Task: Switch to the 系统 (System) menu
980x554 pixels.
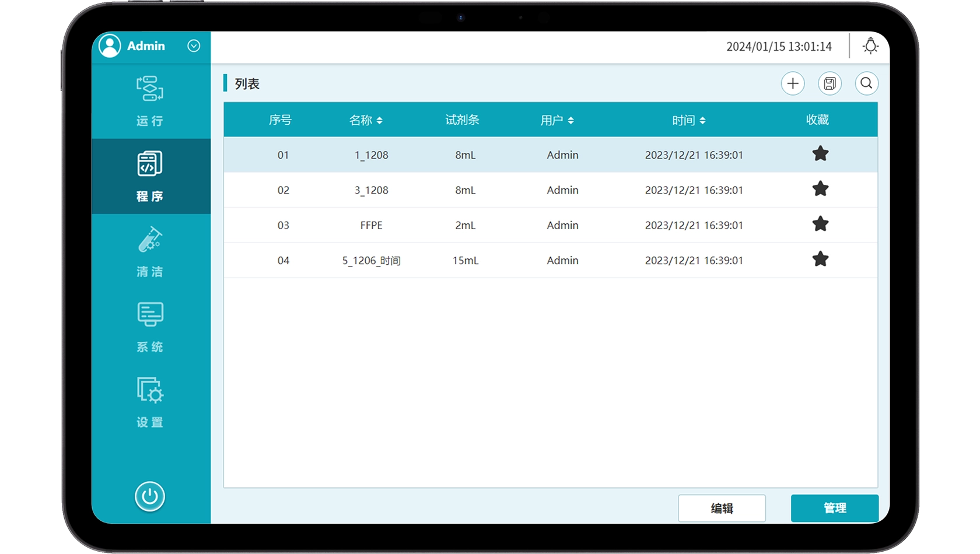Action: 150,327
